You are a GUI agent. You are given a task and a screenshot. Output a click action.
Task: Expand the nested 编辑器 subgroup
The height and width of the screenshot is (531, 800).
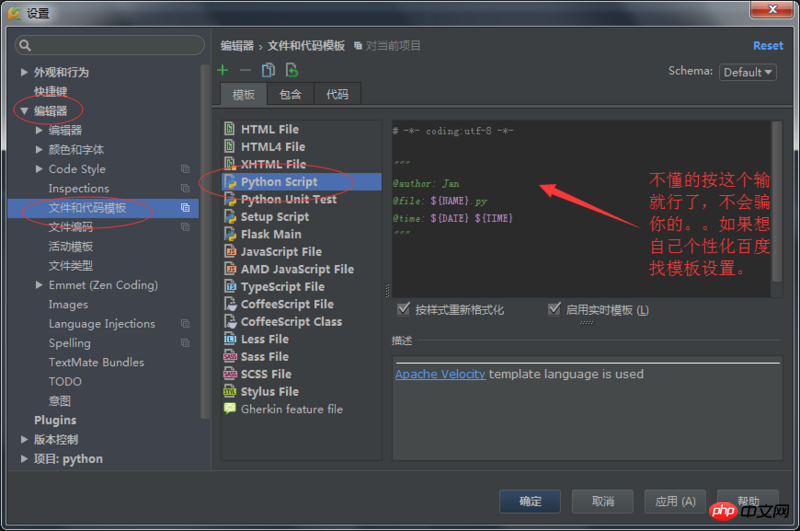click(x=39, y=130)
